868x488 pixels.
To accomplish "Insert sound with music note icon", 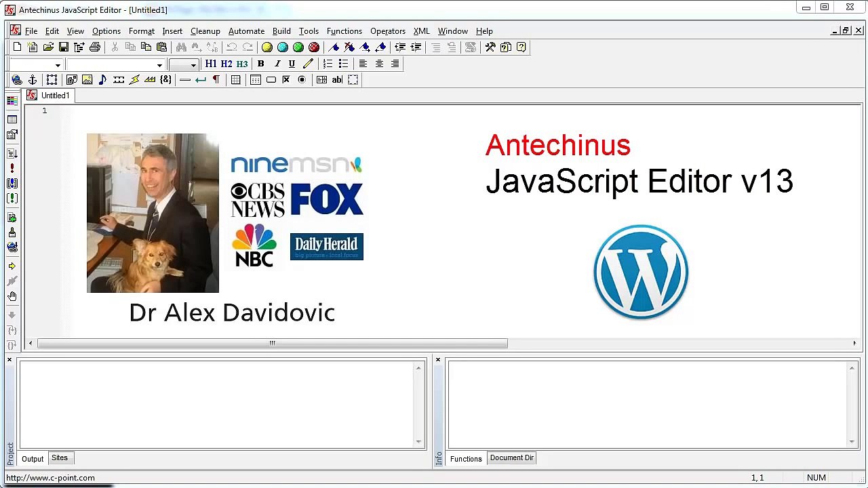I will [x=102, y=80].
